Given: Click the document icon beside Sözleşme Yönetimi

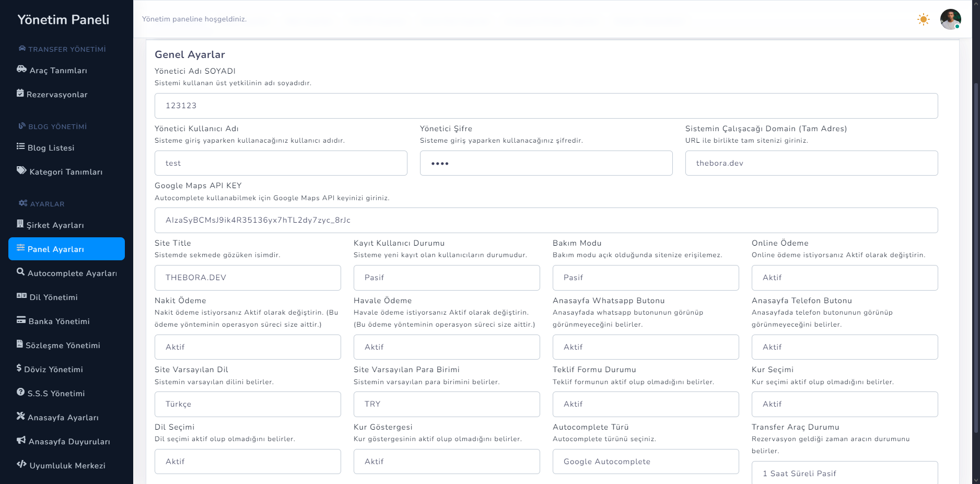Looking at the screenshot, I should (x=20, y=344).
